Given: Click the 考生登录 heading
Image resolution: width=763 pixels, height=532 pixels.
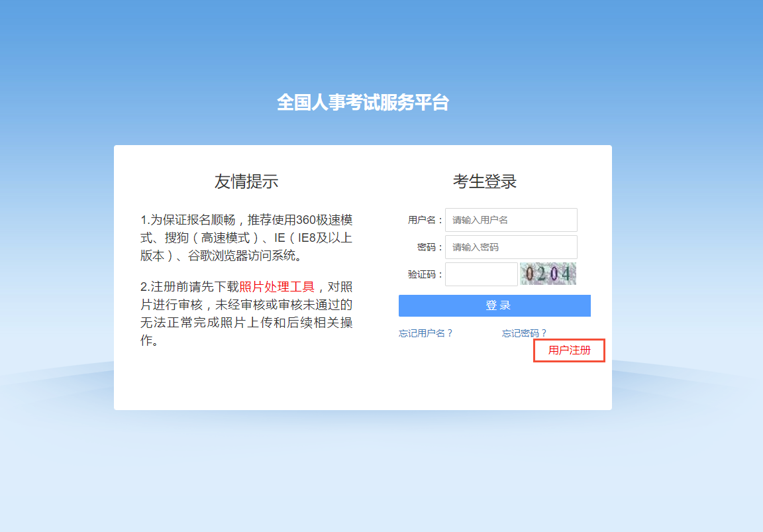Looking at the screenshot, I should click(484, 182).
